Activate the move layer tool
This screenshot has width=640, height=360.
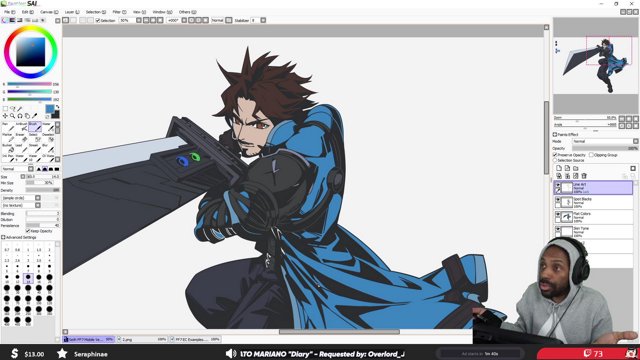coord(5,116)
